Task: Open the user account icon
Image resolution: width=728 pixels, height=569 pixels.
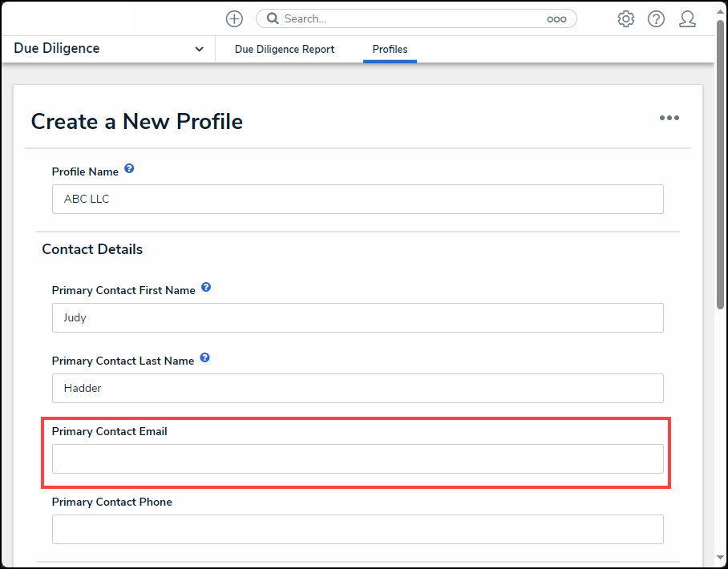Action: 687,19
